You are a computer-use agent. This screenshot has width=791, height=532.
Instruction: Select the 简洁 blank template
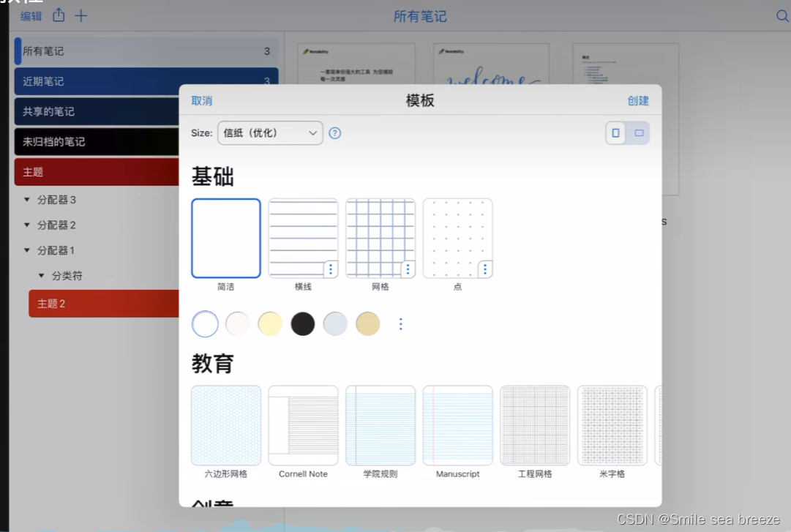click(226, 238)
